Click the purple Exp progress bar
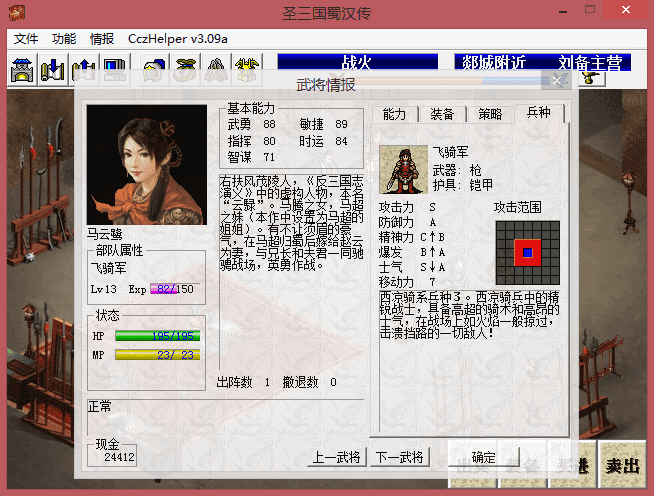654x496 pixels. pyautogui.click(x=175, y=289)
